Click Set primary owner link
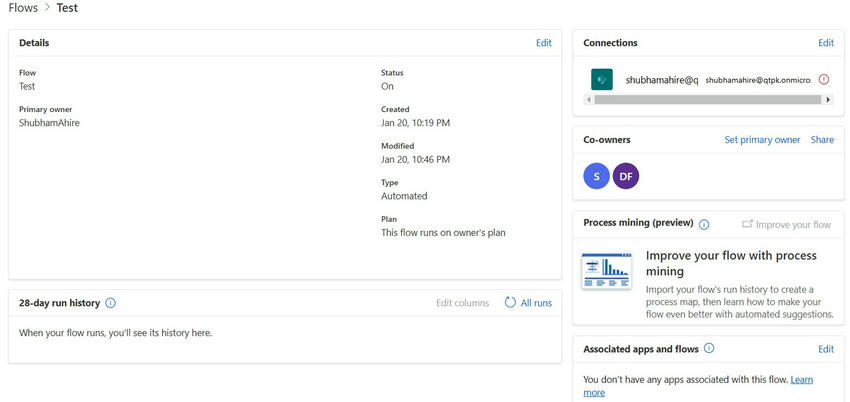 point(762,140)
